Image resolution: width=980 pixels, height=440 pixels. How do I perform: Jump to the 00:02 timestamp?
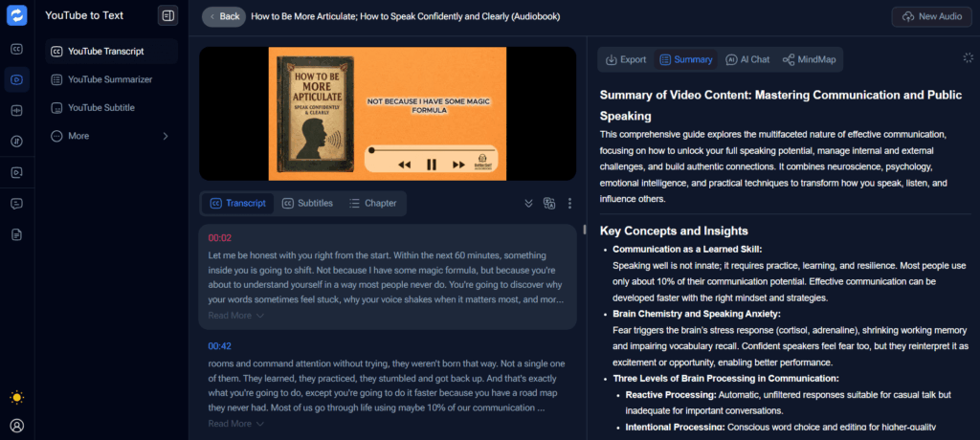tap(220, 238)
